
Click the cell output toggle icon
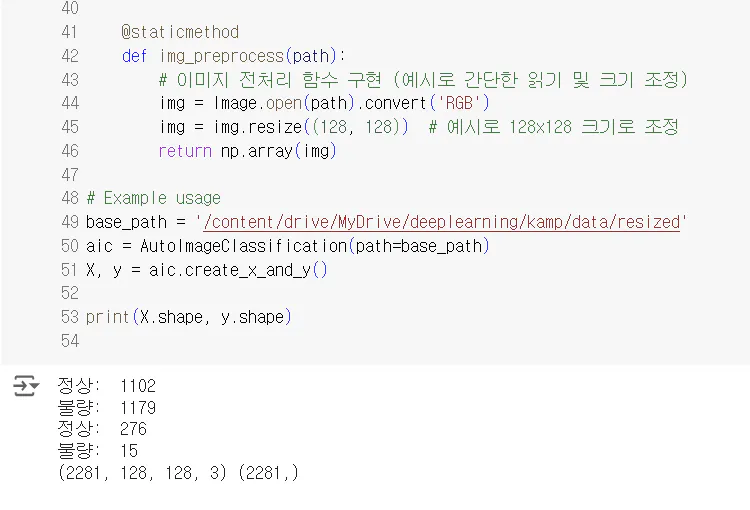(x=25, y=386)
